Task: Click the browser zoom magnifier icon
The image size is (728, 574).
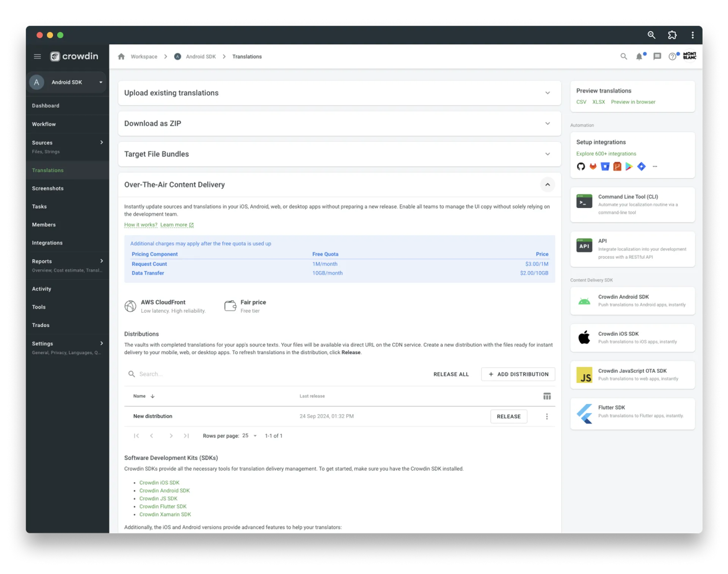Action: pos(651,35)
